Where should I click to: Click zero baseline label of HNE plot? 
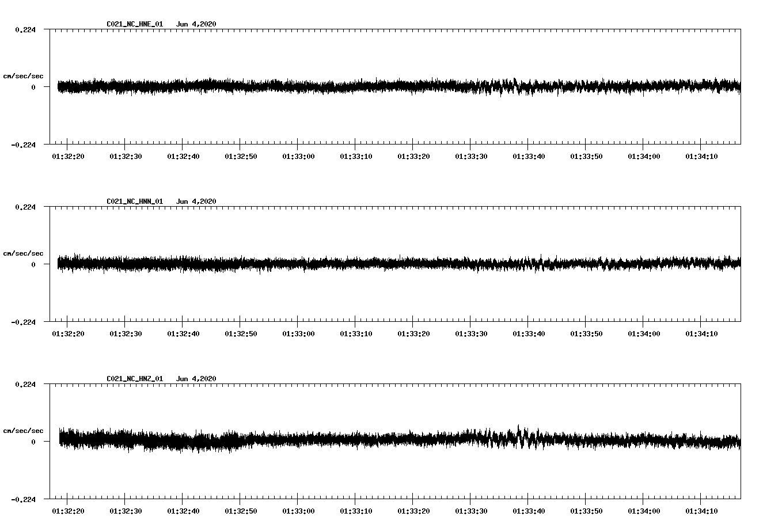33,88
